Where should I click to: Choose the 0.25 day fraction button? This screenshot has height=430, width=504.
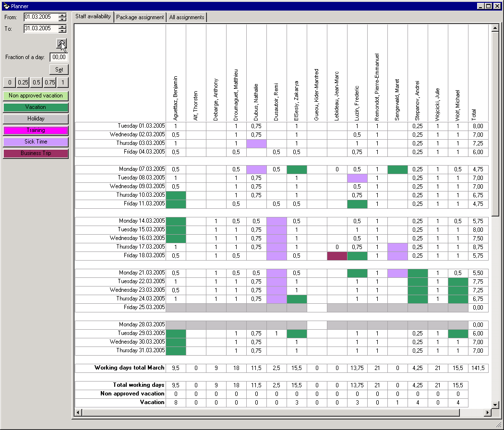(23, 82)
